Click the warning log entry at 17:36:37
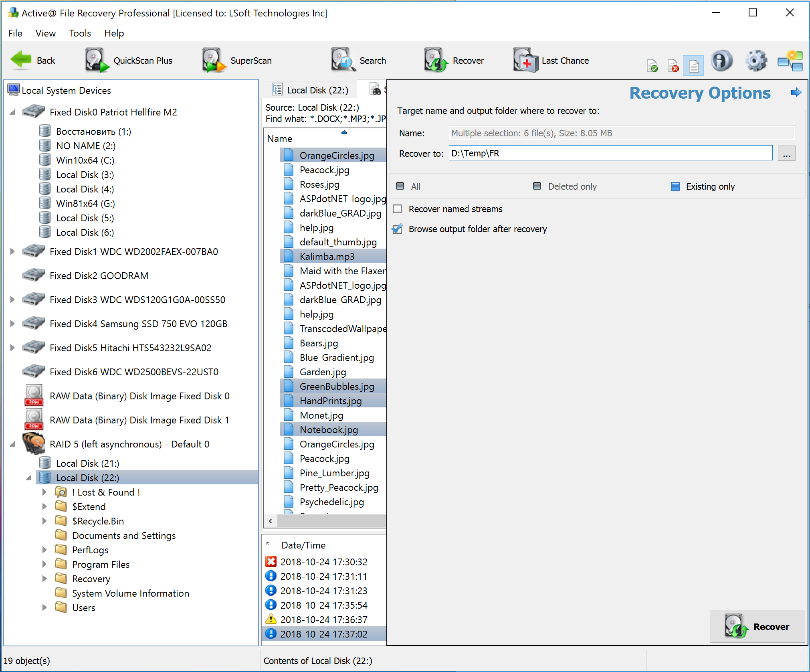This screenshot has height=672, width=810. [324, 620]
